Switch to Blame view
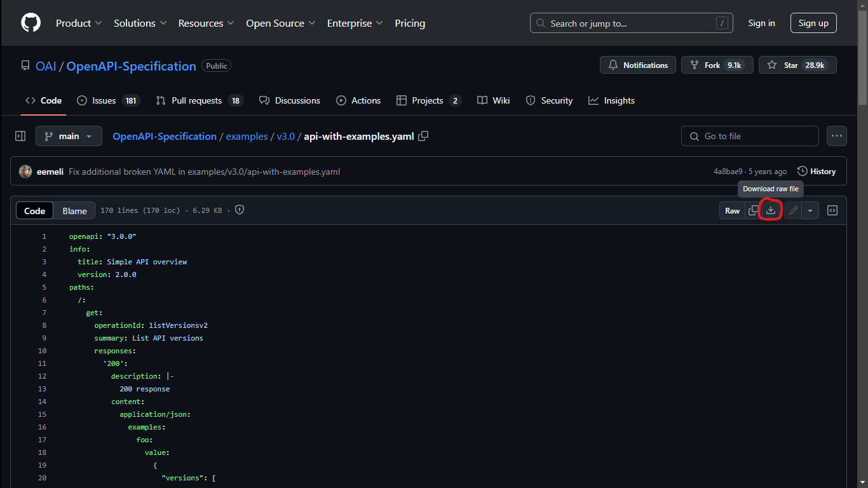The height and width of the screenshot is (488, 868). [x=74, y=211]
